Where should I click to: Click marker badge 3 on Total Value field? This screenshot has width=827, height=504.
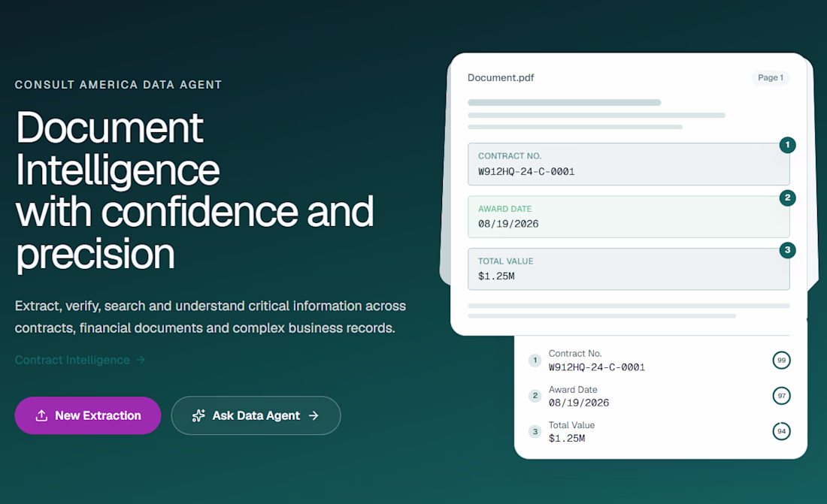click(787, 250)
